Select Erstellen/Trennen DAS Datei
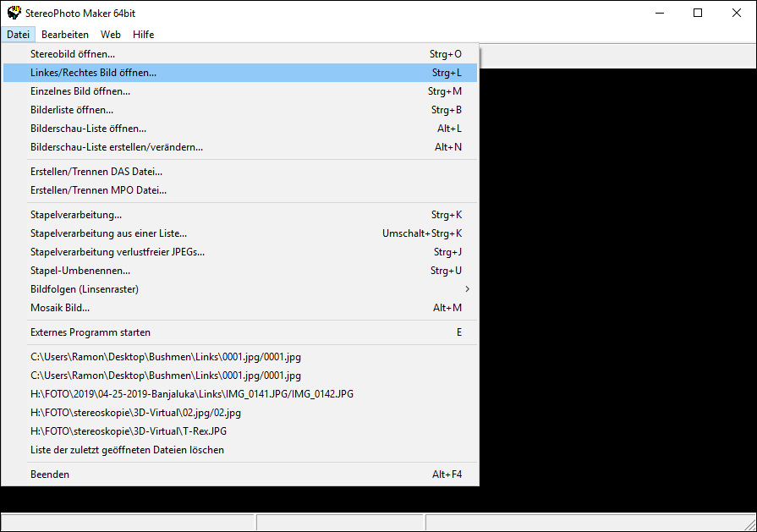757x532 pixels. [240, 172]
